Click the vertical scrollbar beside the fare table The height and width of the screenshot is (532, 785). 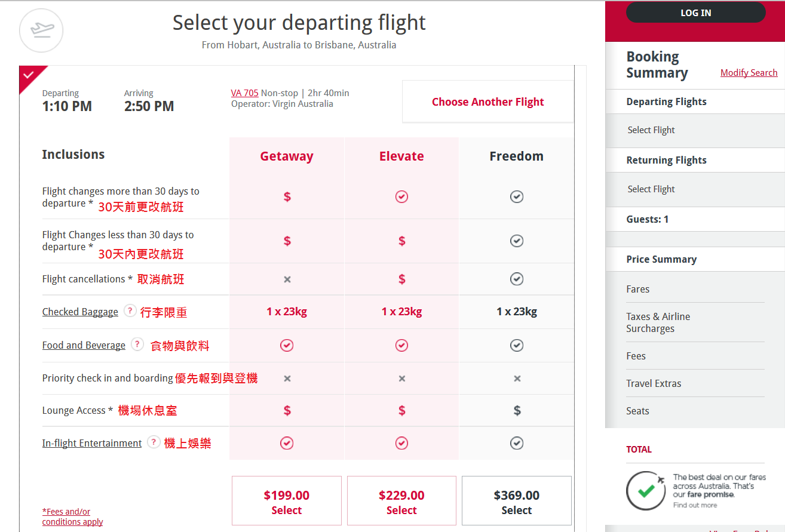[x=575, y=269]
